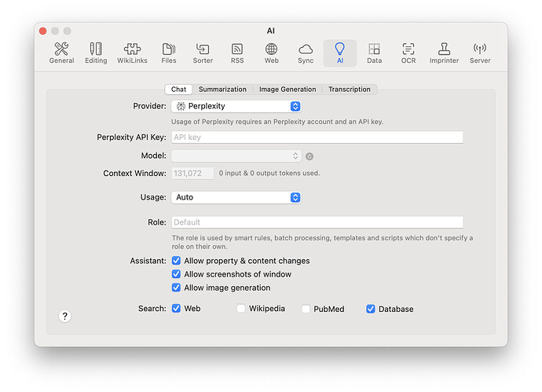Open the Editing settings pane

coord(96,53)
